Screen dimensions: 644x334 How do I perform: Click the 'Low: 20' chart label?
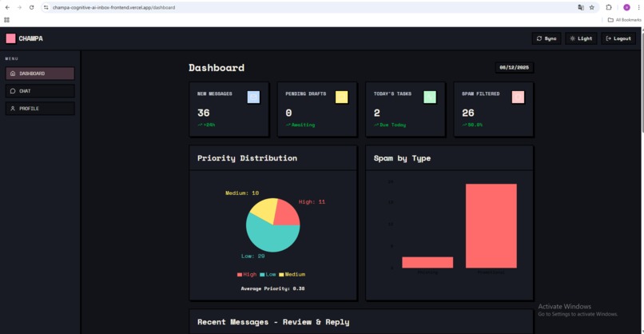(x=253, y=256)
